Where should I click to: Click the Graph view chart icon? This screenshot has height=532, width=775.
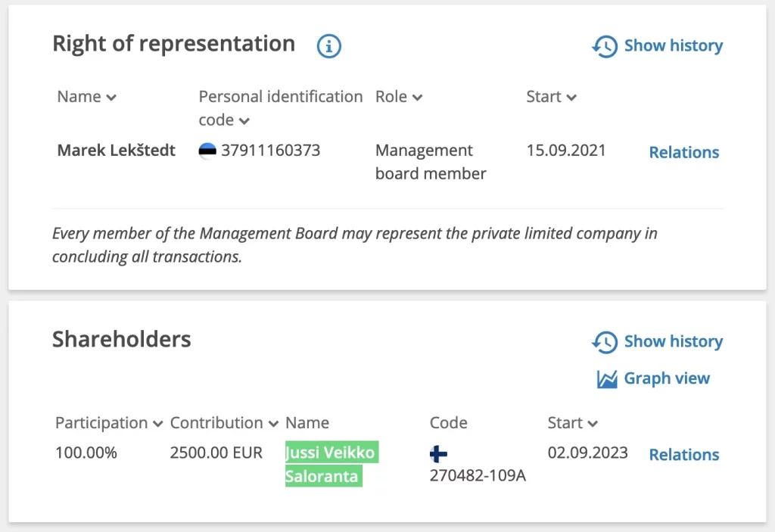click(607, 379)
